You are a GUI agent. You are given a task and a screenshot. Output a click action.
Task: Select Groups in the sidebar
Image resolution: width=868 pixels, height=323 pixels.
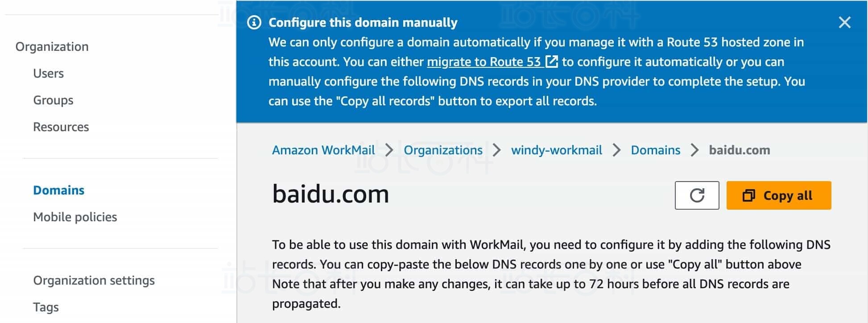tap(53, 100)
